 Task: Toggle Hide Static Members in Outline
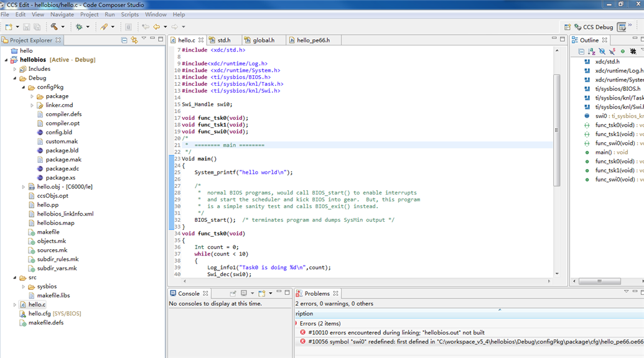[612, 52]
